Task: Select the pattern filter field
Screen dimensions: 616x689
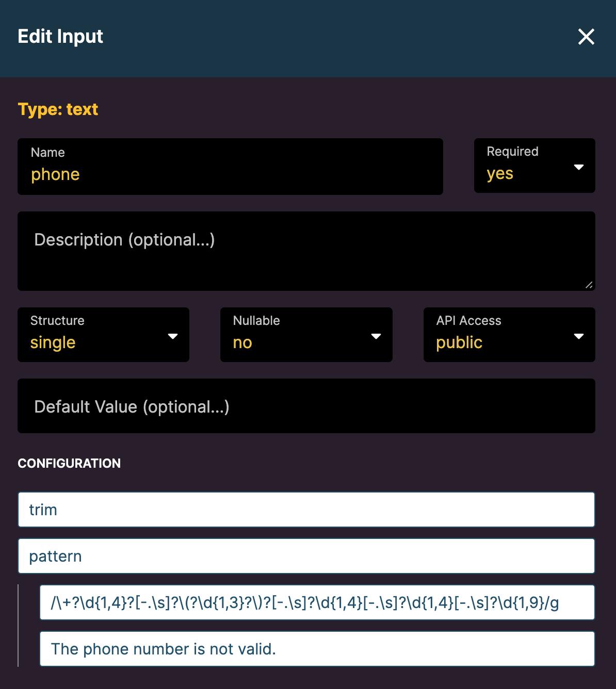Action: click(306, 556)
